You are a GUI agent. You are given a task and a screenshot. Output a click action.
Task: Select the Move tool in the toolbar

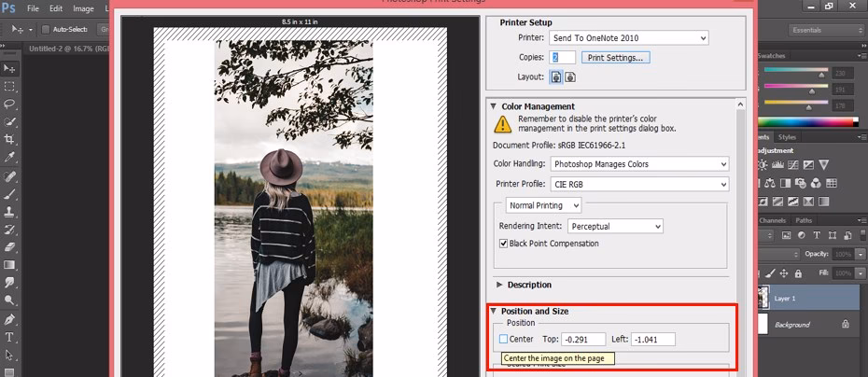point(10,69)
